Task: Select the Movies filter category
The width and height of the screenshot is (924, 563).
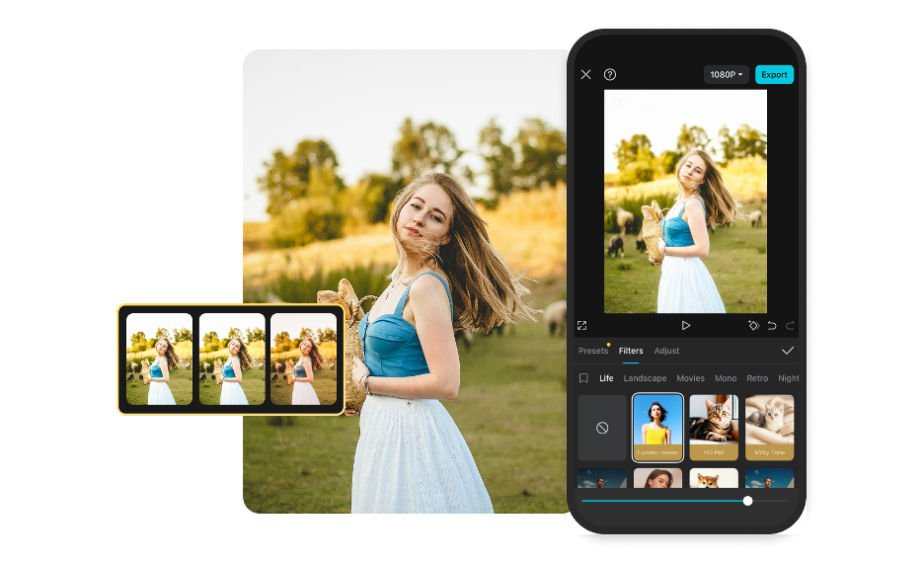Action: [690, 378]
